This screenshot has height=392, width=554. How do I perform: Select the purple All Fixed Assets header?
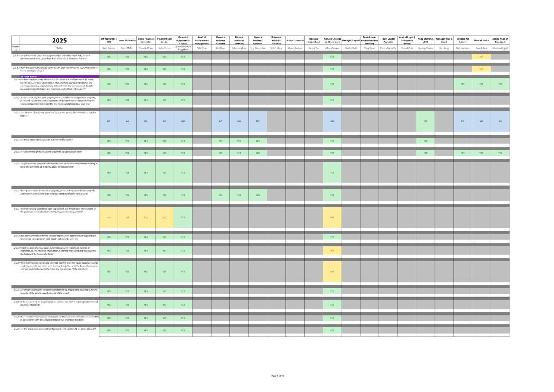tap(59, 76)
